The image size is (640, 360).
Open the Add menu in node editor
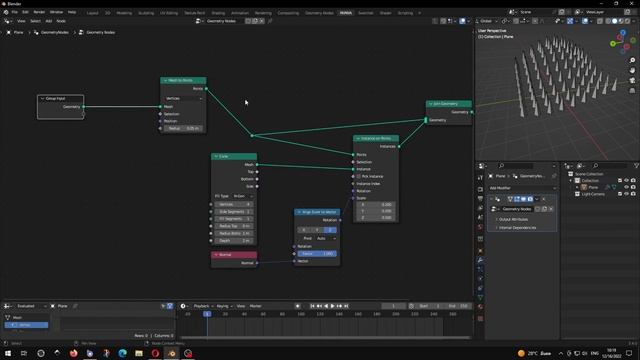(49, 21)
